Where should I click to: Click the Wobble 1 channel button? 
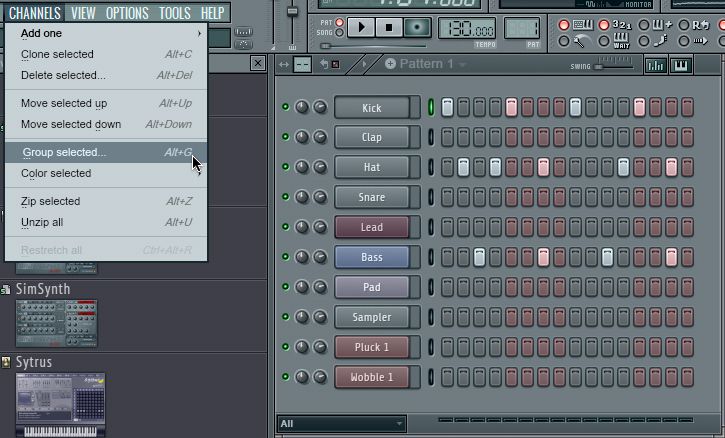click(372, 377)
